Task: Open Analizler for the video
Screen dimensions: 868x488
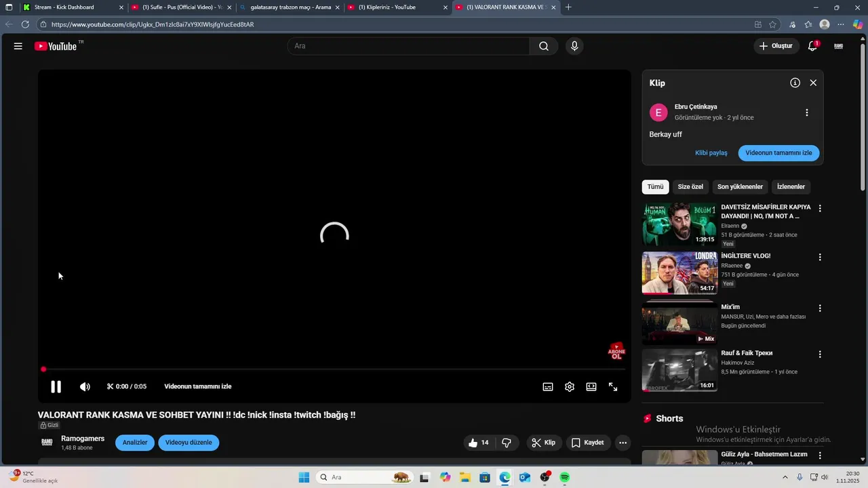Action: (135, 443)
